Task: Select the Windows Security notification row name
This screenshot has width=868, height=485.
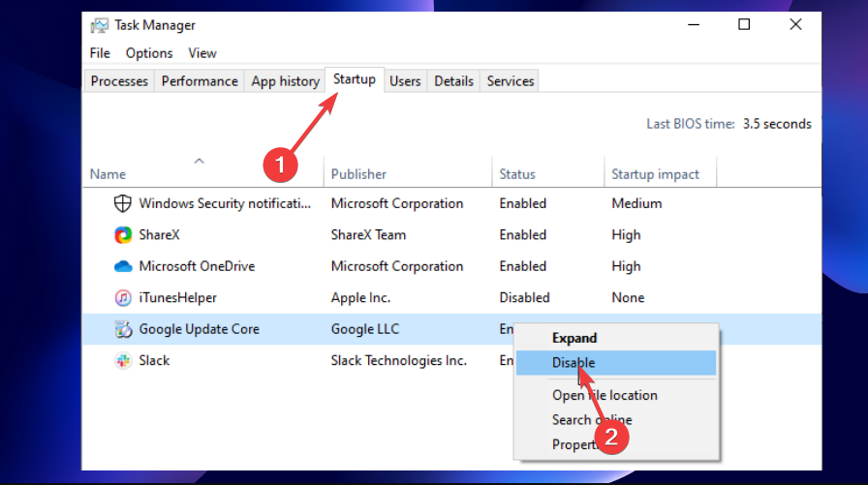Action: (x=225, y=203)
